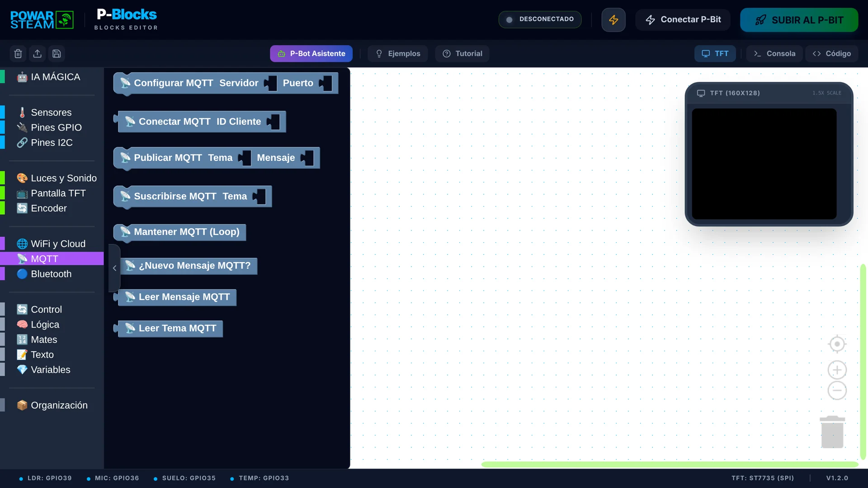Select the Pantalla TFT category

(x=52, y=193)
